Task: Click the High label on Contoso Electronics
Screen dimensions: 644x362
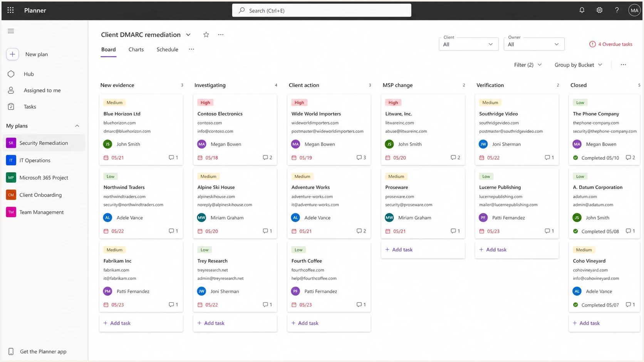Action: (x=205, y=102)
